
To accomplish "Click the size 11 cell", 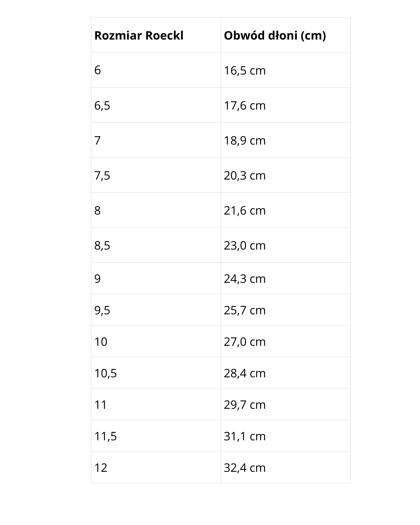I will pos(156,404).
